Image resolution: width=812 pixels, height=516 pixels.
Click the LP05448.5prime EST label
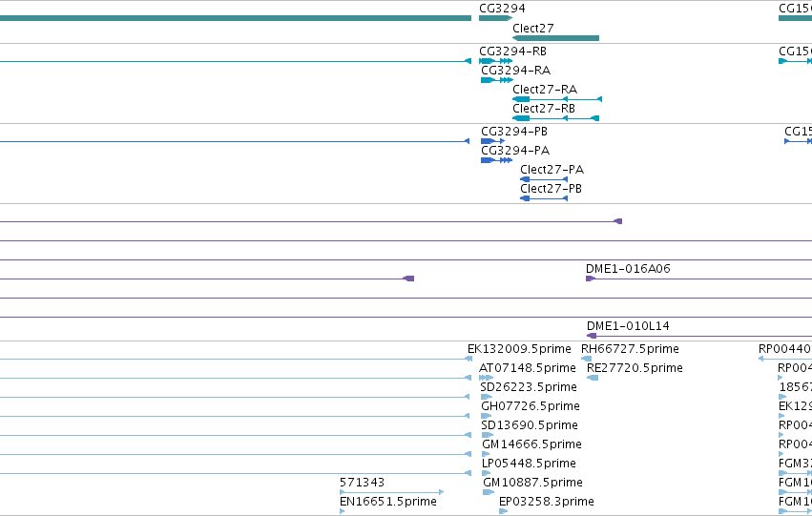(529, 464)
